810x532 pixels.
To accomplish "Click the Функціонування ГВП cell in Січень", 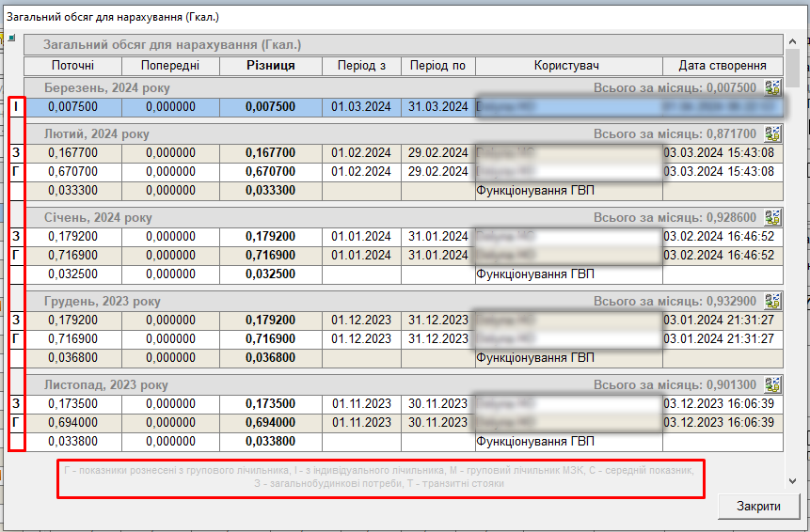I will [536, 274].
